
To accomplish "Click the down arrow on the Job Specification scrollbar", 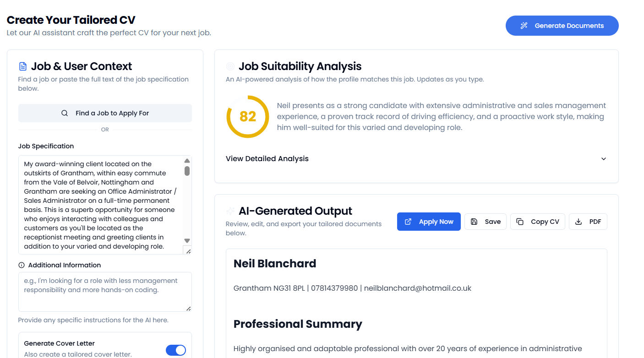I will (x=187, y=240).
